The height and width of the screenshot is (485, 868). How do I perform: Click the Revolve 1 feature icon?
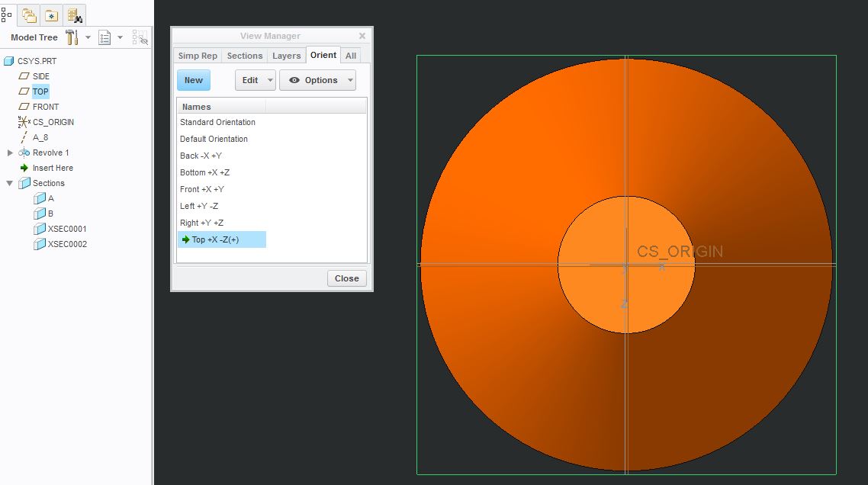coord(24,153)
